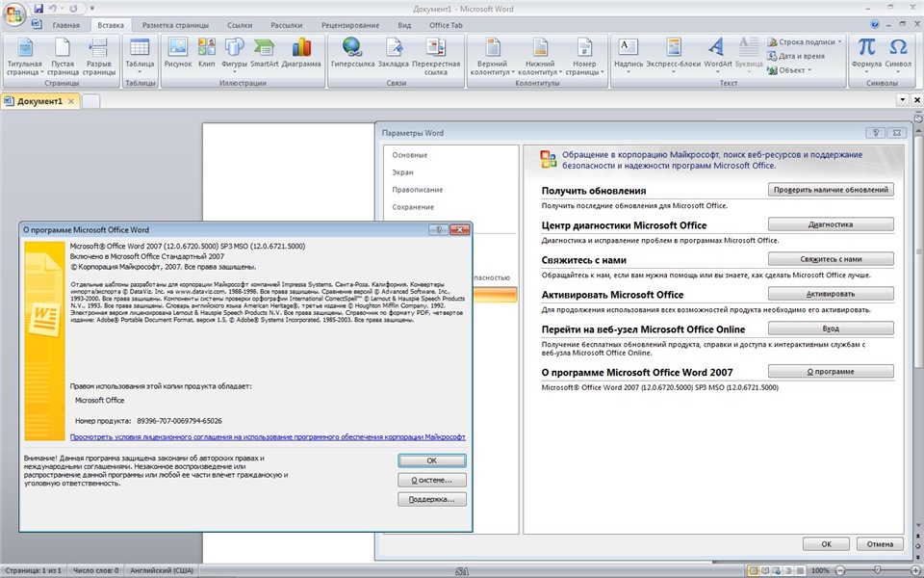Insert a hyperlink (Гиперссылка)

[x=352, y=53]
